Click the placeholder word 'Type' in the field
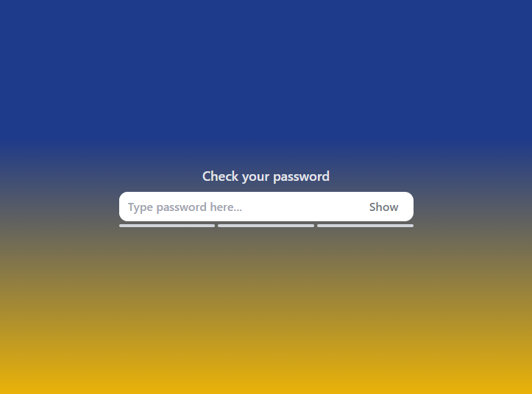The image size is (532, 394). 141,207
